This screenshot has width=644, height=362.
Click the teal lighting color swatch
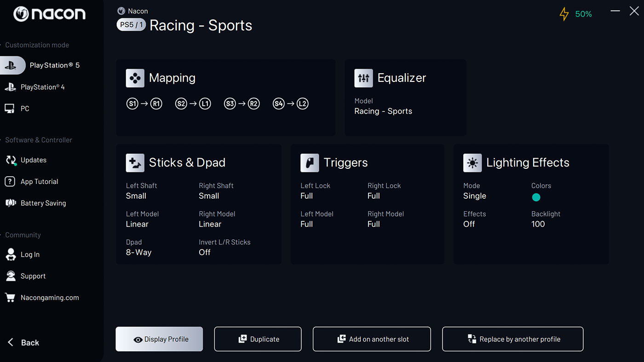click(x=536, y=197)
